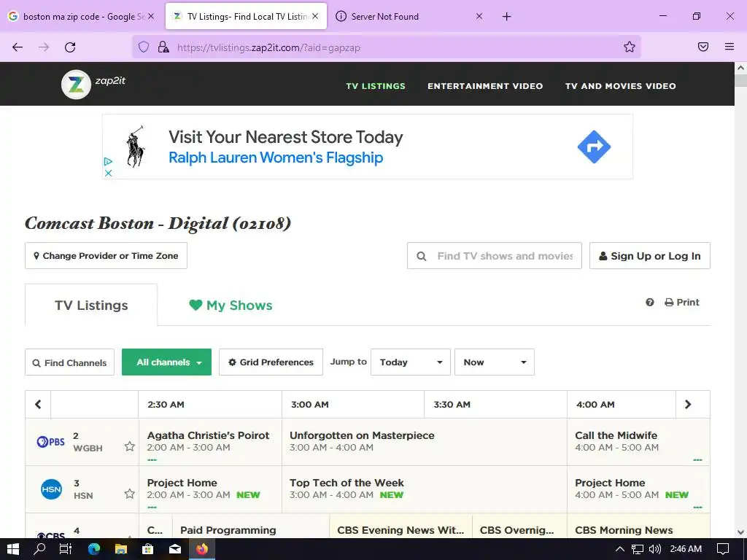Image resolution: width=747 pixels, height=560 pixels.
Task: Open the ENTERTAINMENT VIDEO nav item
Action: (485, 86)
